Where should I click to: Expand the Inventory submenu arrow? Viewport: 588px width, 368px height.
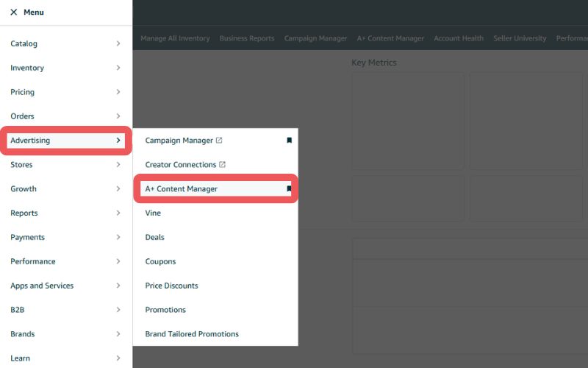(118, 68)
